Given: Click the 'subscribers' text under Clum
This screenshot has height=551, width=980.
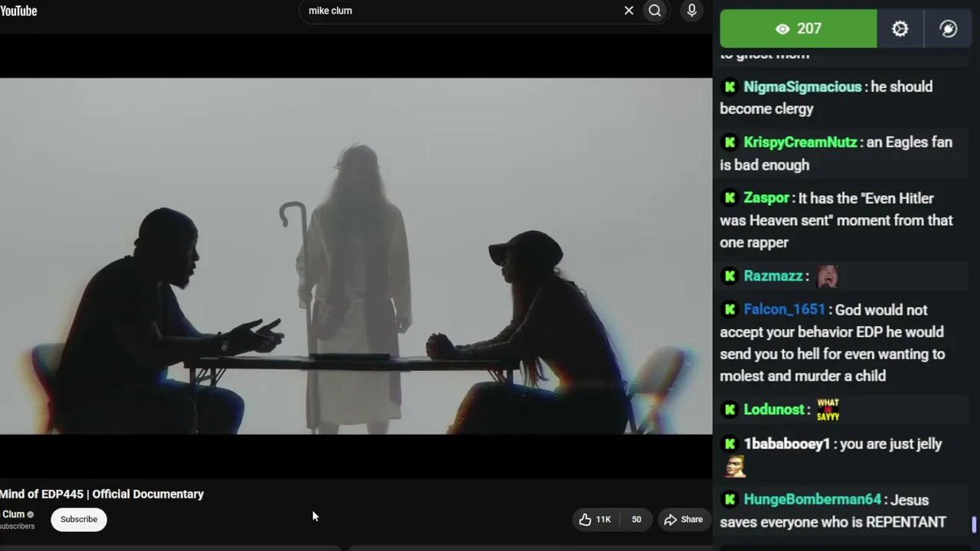Looking at the screenshot, I should coord(18,527).
